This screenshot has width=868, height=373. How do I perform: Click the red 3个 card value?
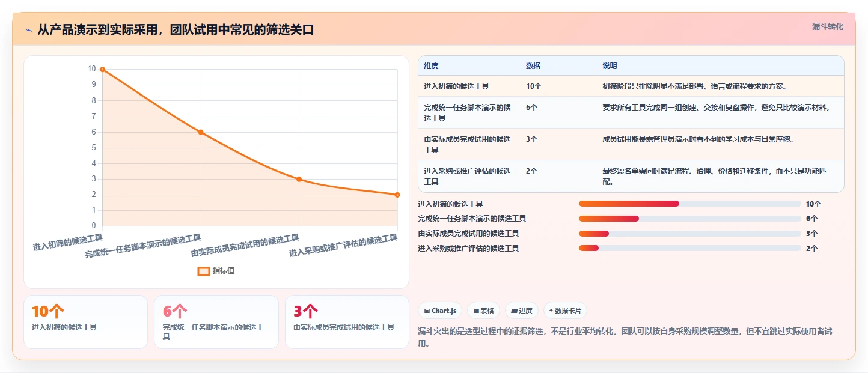(305, 311)
